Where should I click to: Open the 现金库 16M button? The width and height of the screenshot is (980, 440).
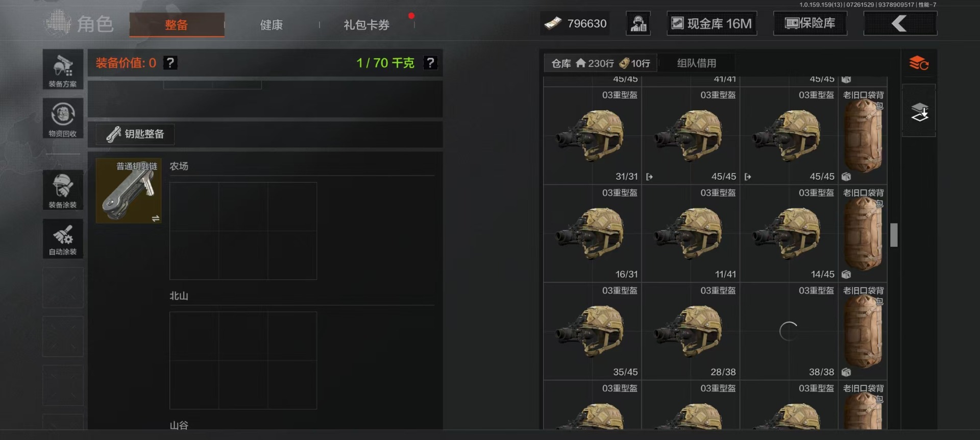(712, 23)
